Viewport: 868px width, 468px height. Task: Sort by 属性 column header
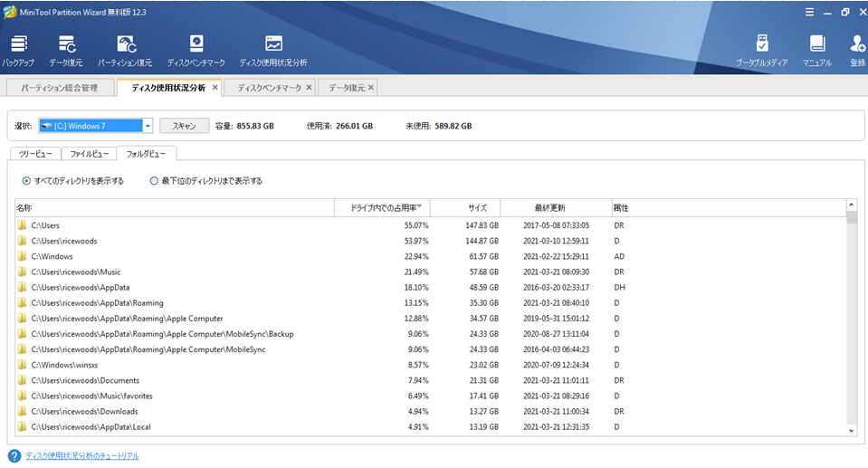[x=729, y=208]
